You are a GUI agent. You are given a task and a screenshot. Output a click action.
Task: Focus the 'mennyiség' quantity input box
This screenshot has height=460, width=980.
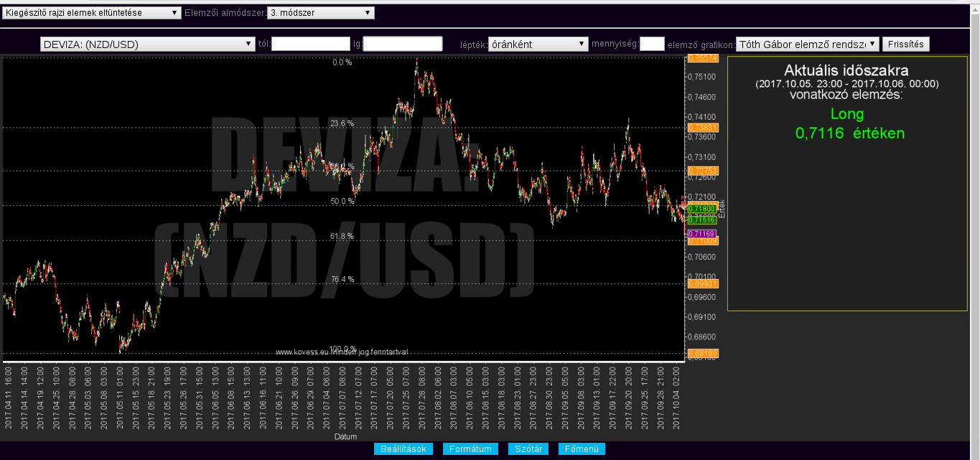tap(652, 44)
